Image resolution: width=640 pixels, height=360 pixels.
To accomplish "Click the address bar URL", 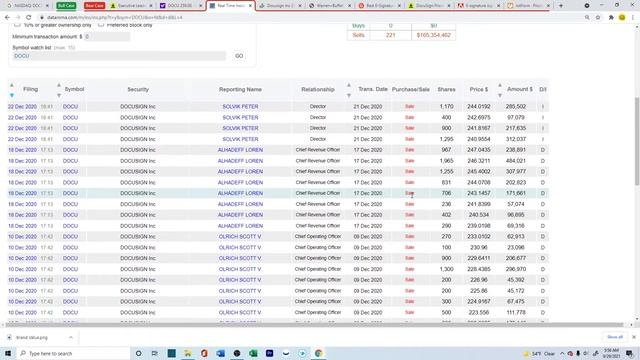I will pyautogui.click(x=115, y=18).
